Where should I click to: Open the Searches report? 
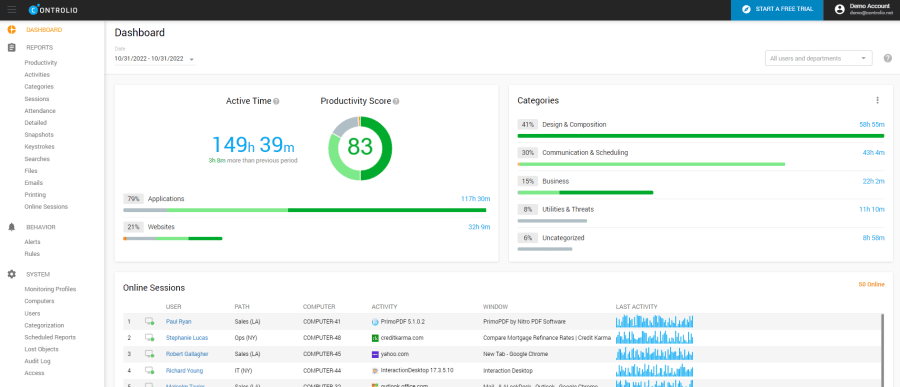coord(37,159)
